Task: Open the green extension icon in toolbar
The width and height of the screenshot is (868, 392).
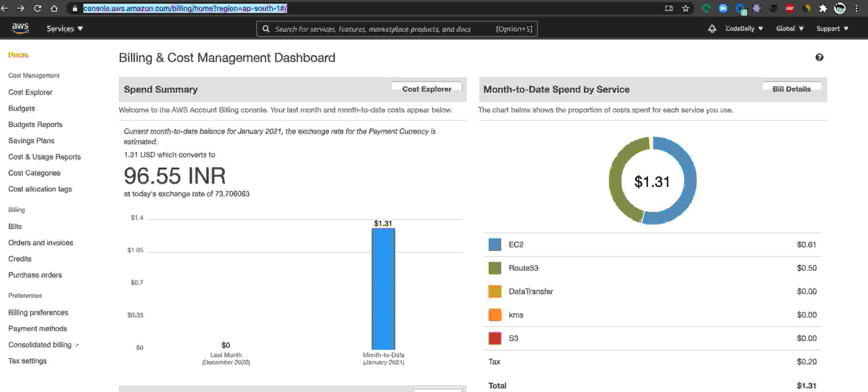Action: pyautogui.click(x=706, y=8)
